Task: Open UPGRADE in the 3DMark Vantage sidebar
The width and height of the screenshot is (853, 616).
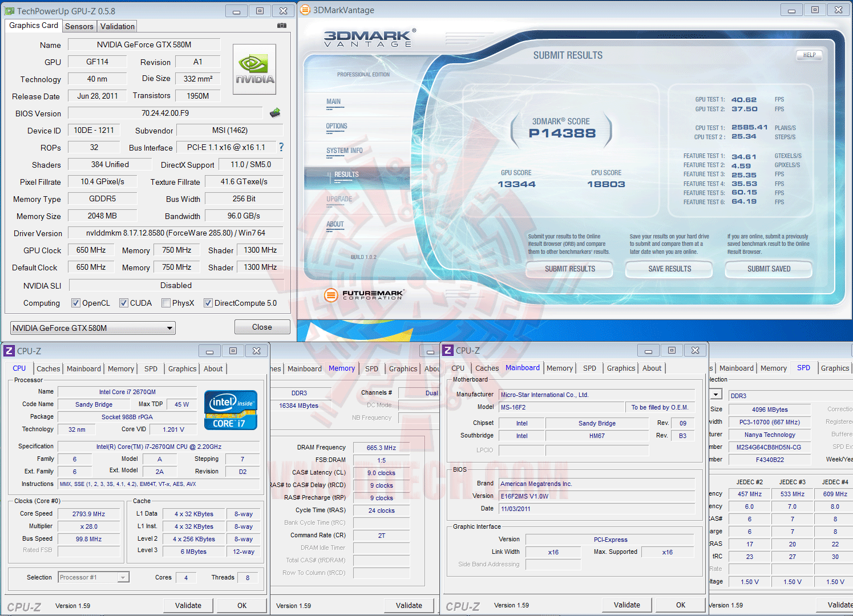Action: (339, 200)
